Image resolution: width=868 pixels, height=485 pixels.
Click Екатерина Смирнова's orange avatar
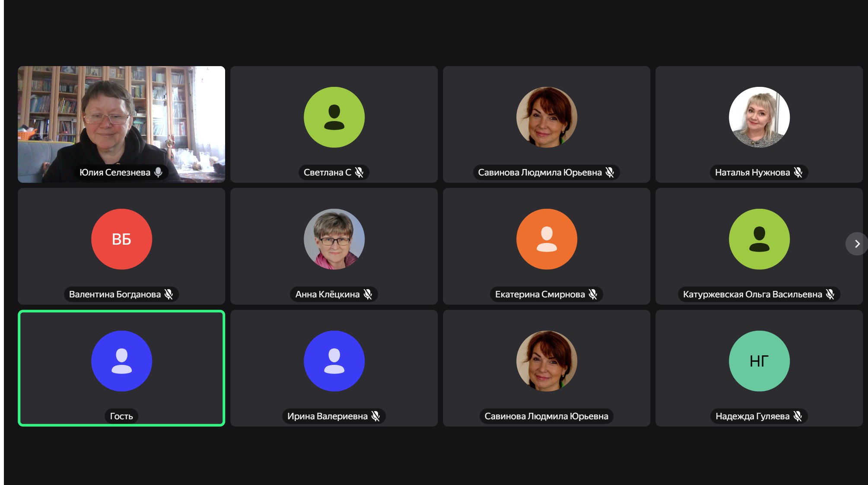pyautogui.click(x=547, y=239)
